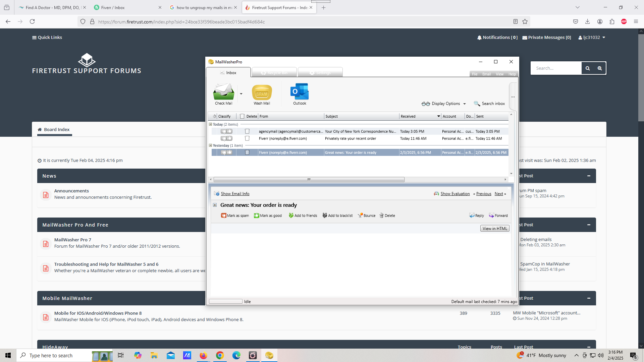This screenshot has width=644, height=362.
Task: Open the Email menu in MailWasherPro
Action: pos(486,74)
